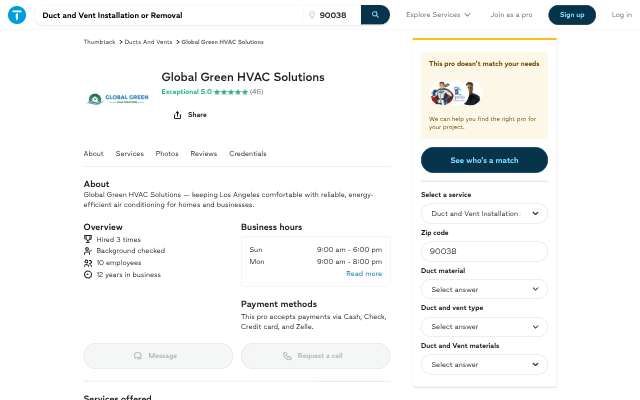Click the Mon business hours row

(x=316, y=262)
